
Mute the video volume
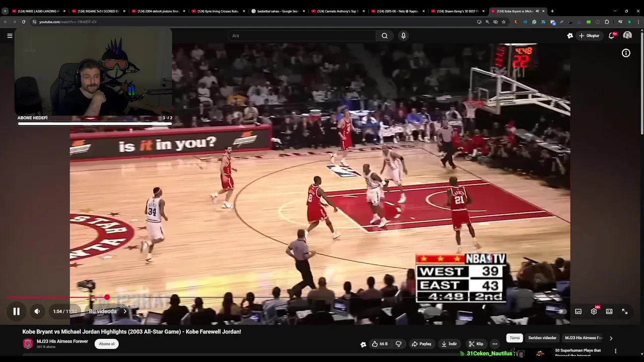[x=37, y=311]
